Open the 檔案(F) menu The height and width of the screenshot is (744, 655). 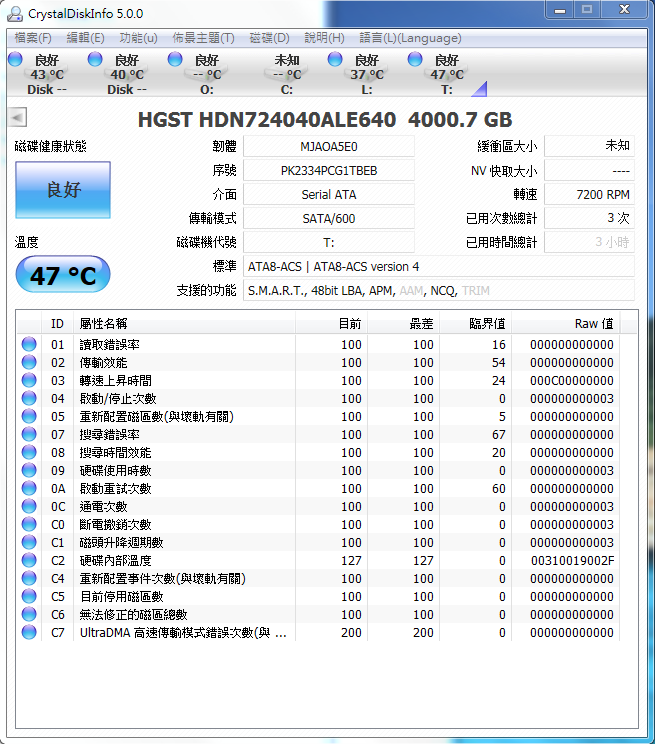point(33,38)
